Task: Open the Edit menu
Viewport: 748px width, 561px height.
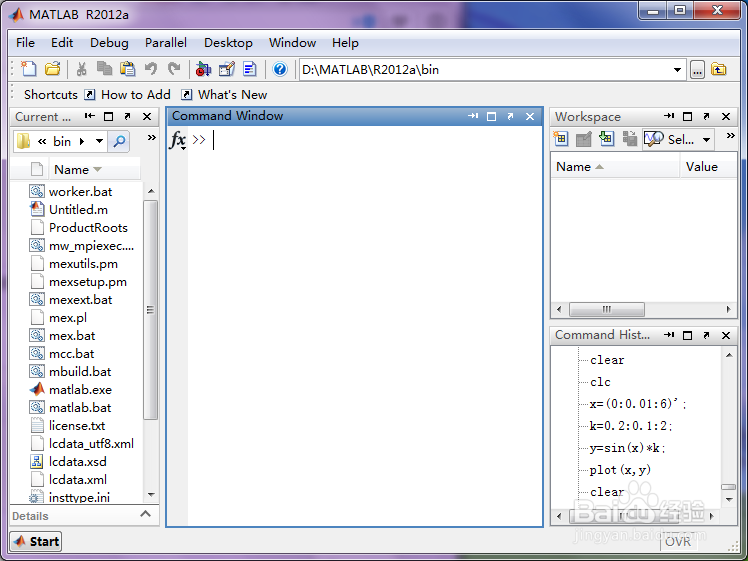Action: pyautogui.click(x=62, y=42)
